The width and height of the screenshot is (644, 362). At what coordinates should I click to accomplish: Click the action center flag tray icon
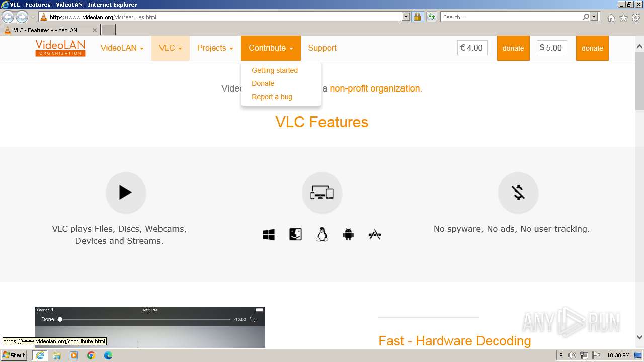pos(596,355)
